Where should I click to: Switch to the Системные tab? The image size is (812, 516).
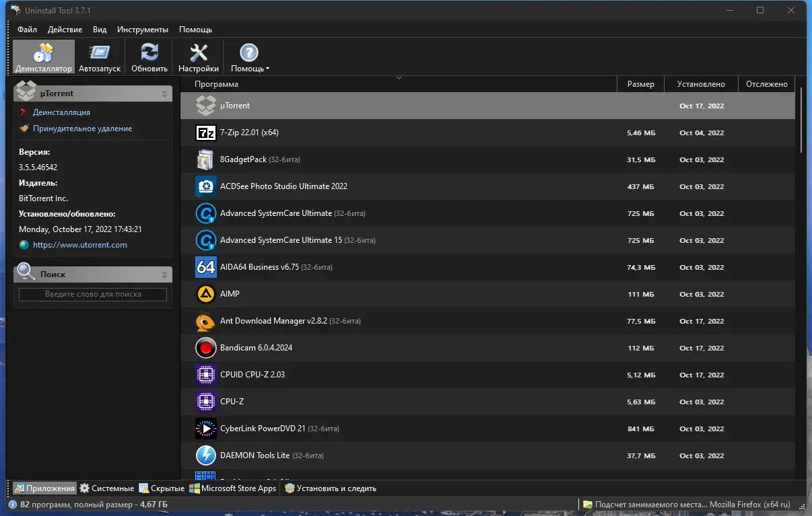(x=107, y=488)
